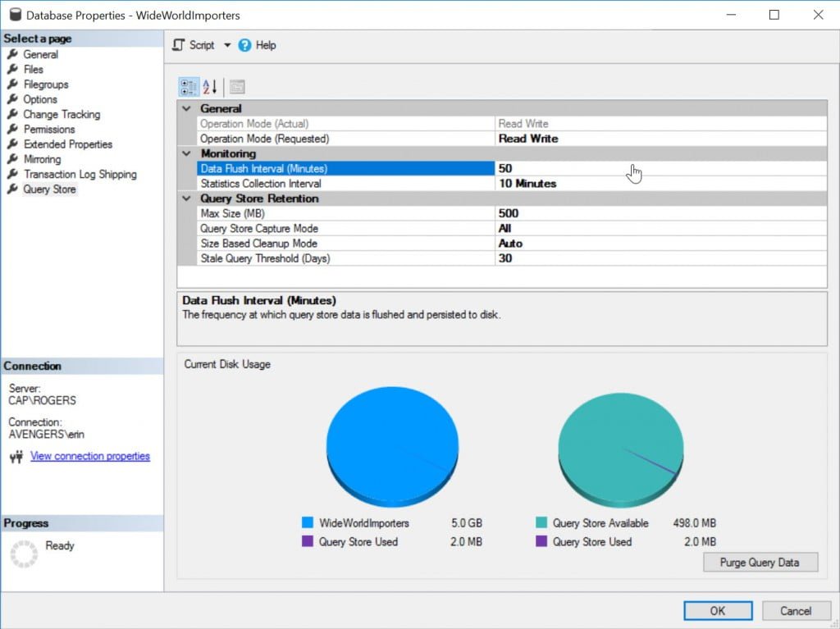Click the Purge Query Data button
The image size is (840, 629).
760,562
